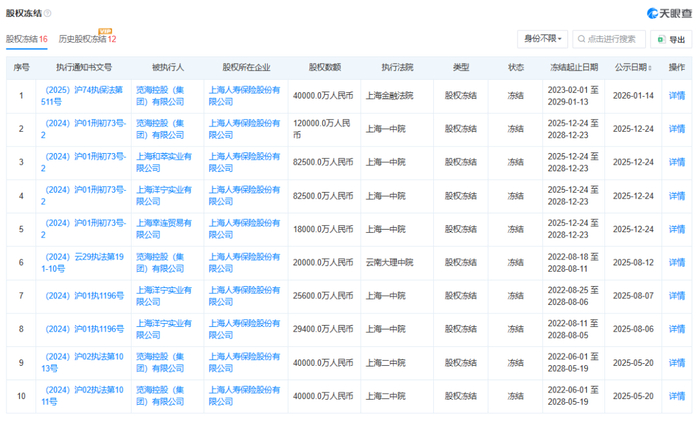Open 详情 for row 9

click(x=677, y=363)
